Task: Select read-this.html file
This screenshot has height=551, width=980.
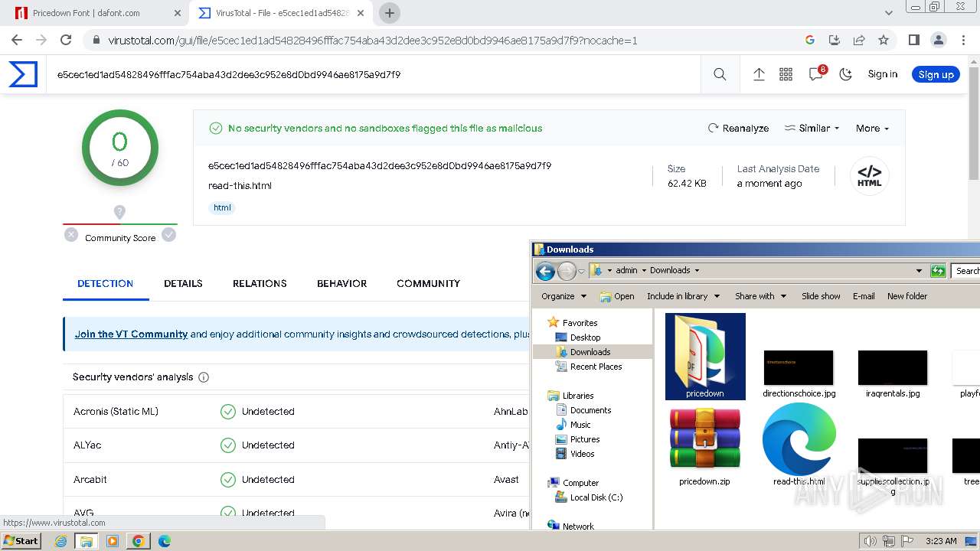Action: pos(799,445)
